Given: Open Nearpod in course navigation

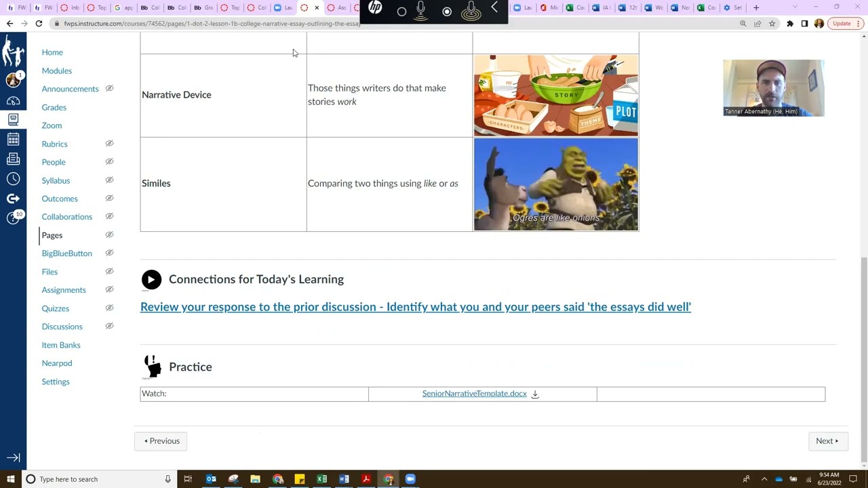Looking at the screenshot, I should pos(56,363).
